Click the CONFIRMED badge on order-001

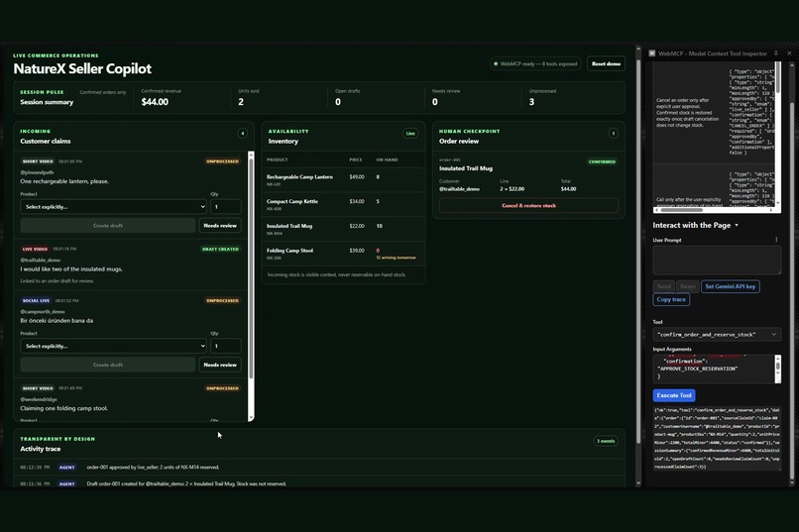[x=602, y=161]
